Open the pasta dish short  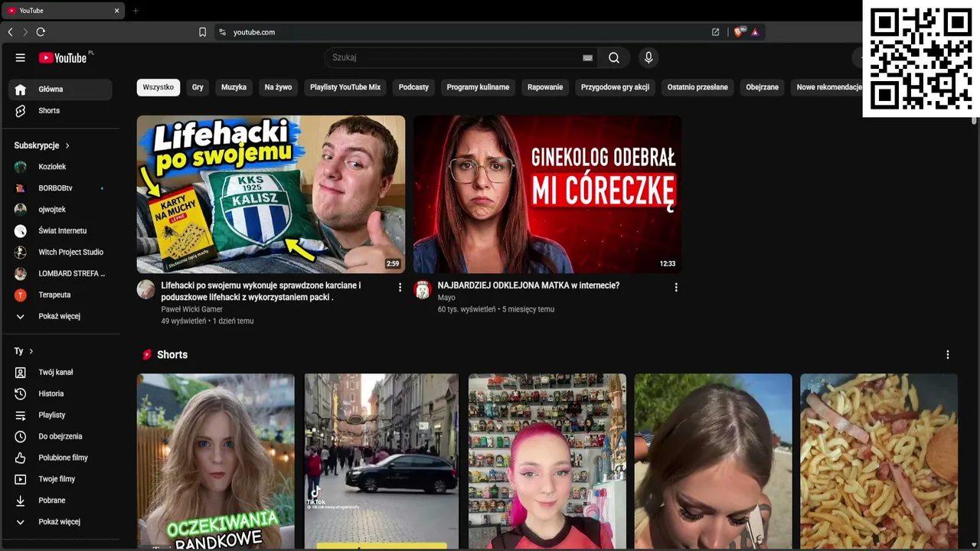pos(879,461)
